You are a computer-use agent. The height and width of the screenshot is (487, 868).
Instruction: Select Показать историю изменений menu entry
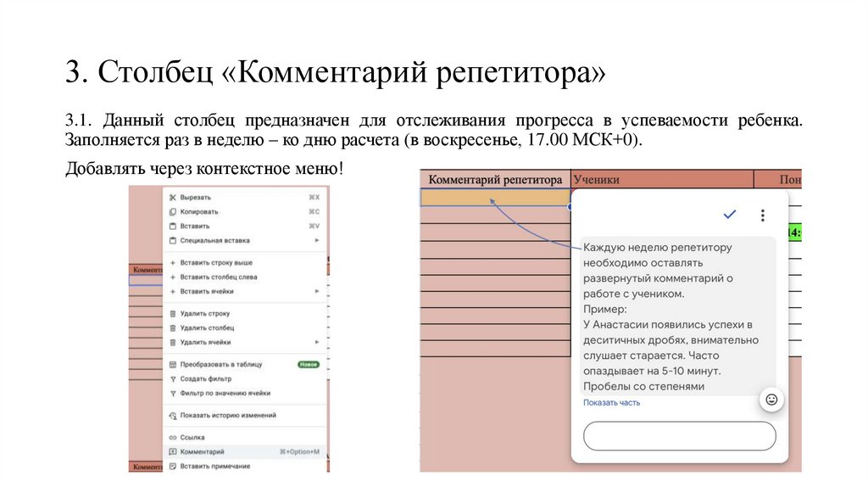pos(245,416)
